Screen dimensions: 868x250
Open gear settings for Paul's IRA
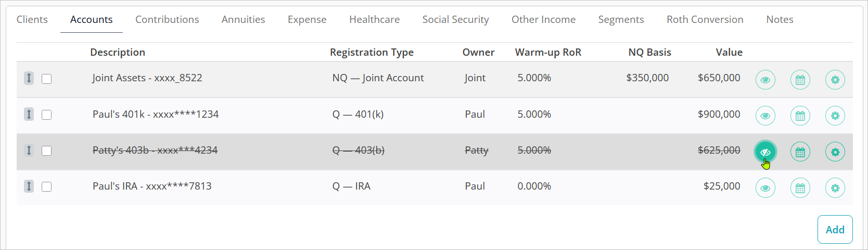click(x=835, y=188)
